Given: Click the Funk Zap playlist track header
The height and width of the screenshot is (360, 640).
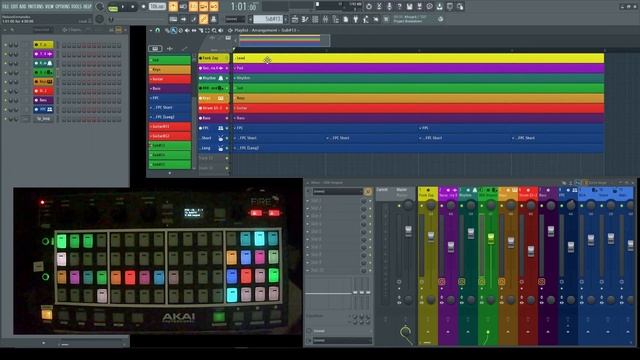Looking at the screenshot, I should [212, 58].
